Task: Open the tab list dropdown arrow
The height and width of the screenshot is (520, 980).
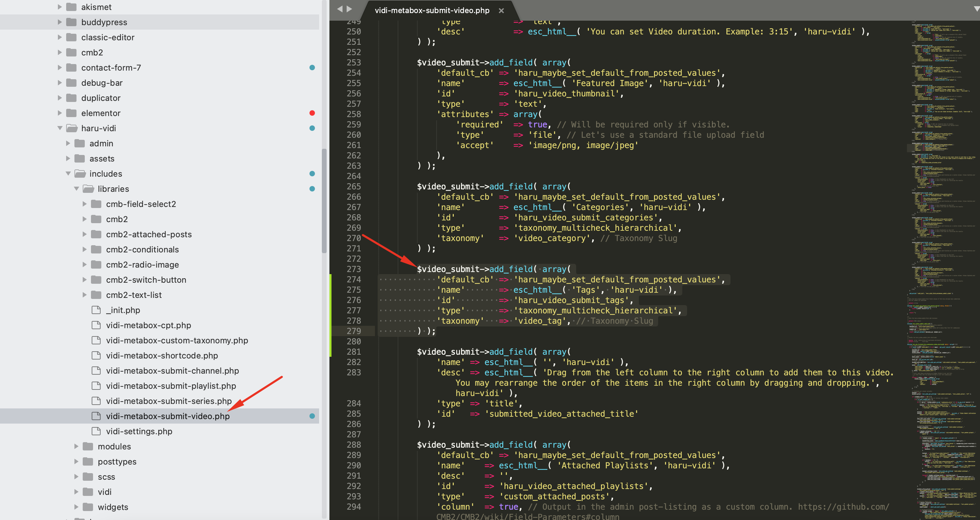Action: (976, 9)
